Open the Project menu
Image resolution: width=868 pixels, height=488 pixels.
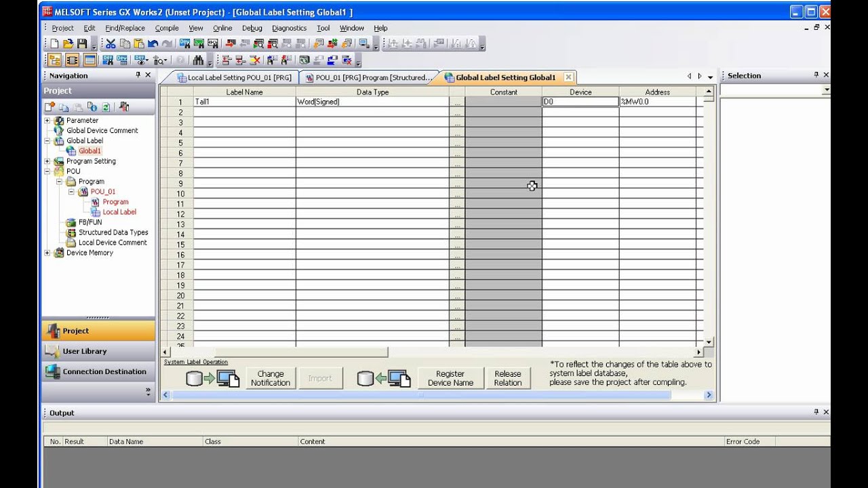pos(62,28)
